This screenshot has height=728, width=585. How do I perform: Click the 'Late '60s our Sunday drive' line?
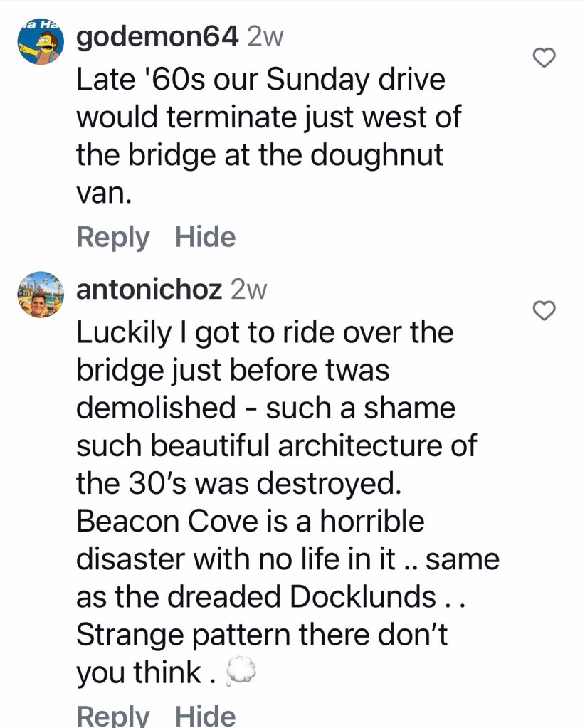tap(260, 79)
